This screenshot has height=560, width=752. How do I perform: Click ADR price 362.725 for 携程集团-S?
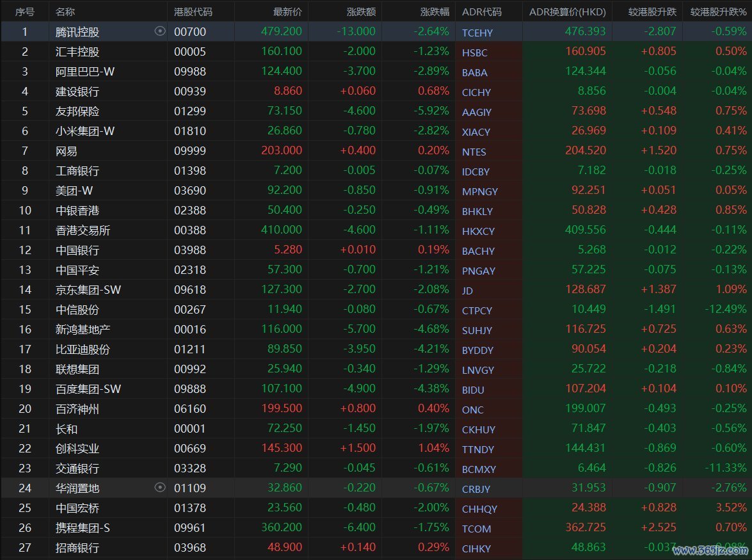point(586,527)
